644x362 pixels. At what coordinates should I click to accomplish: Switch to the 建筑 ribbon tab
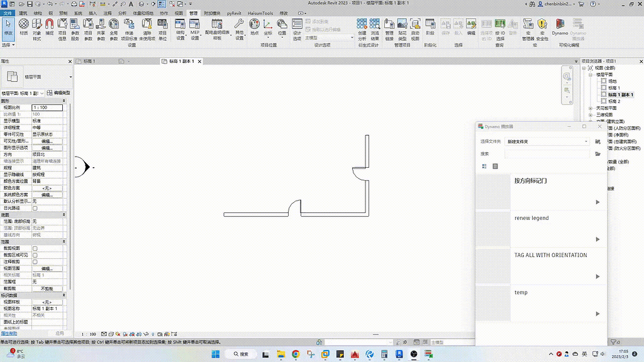pyautogui.click(x=24, y=13)
